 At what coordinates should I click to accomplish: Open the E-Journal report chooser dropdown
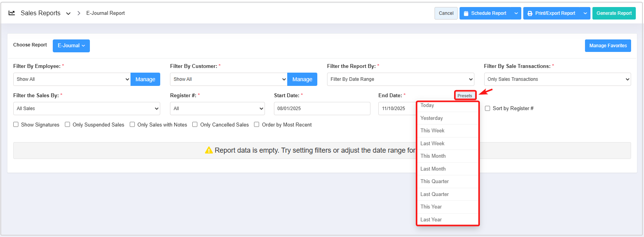(x=71, y=46)
